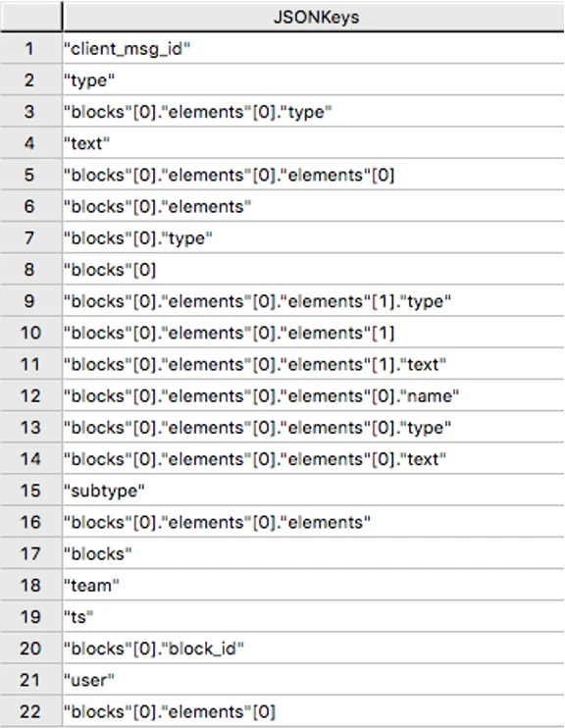Click the "blocks"[0]."type" cell
The height and width of the screenshot is (728, 565).
(314, 237)
